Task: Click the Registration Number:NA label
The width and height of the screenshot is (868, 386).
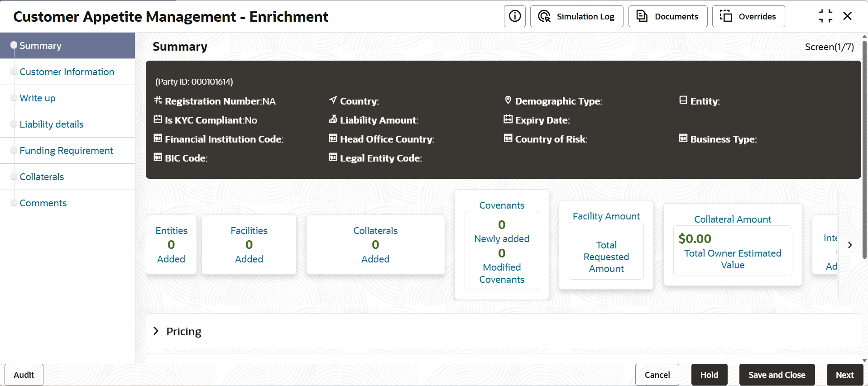Action: point(220,101)
